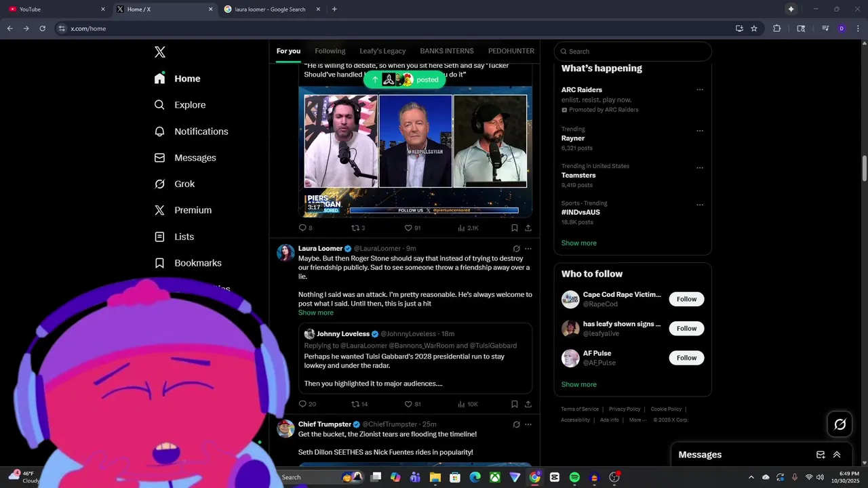
Task: Compose new message in Messages drawer
Action: (821, 455)
